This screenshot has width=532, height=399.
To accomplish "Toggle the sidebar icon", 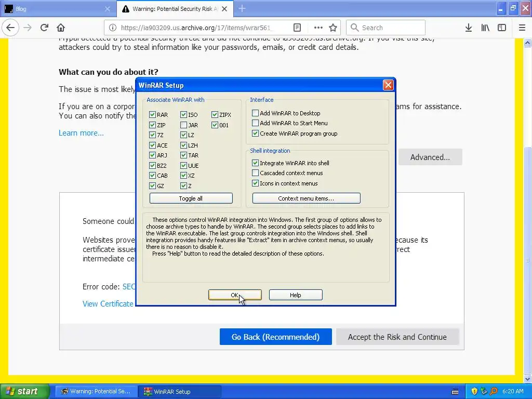I will click(502, 28).
